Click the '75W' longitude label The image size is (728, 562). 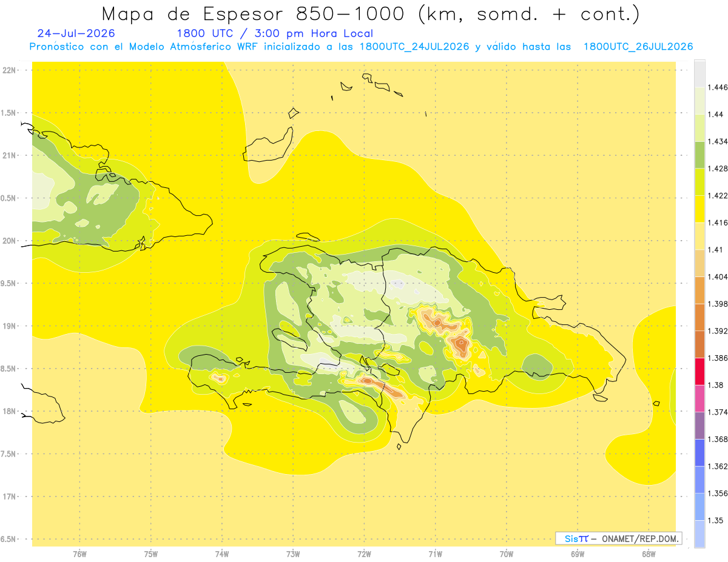click(x=150, y=554)
